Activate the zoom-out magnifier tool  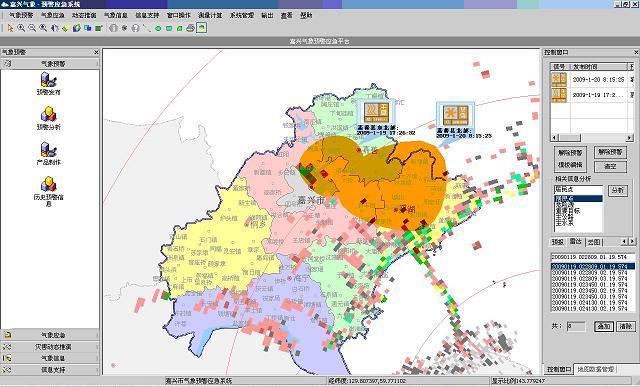tap(32, 28)
